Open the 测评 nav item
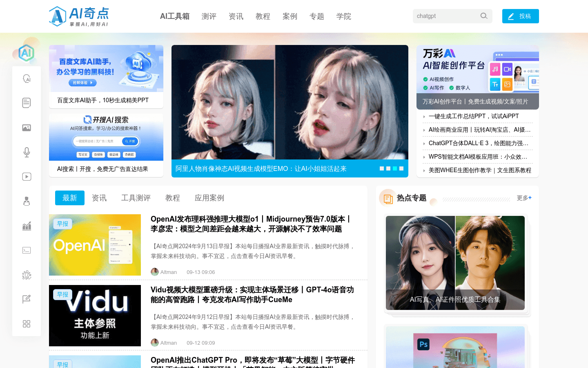The image size is (588, 368). pyautogui.click(x=209, y=16)
